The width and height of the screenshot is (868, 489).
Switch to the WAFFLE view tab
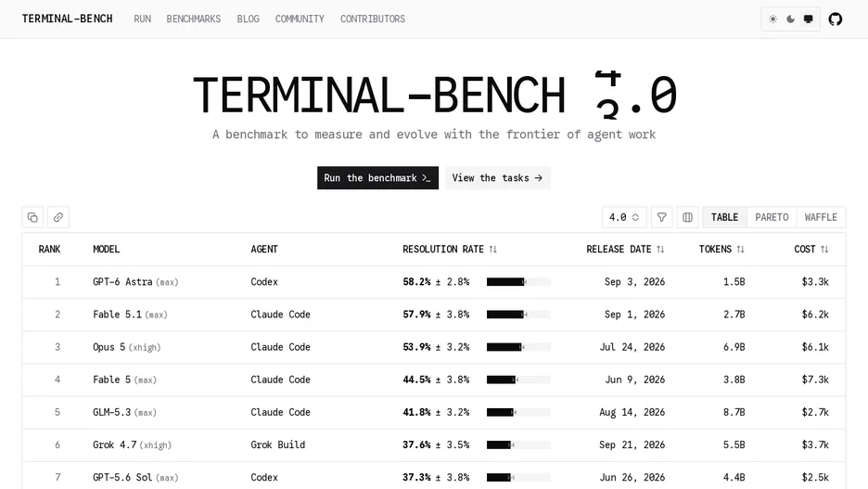(821, 217)
